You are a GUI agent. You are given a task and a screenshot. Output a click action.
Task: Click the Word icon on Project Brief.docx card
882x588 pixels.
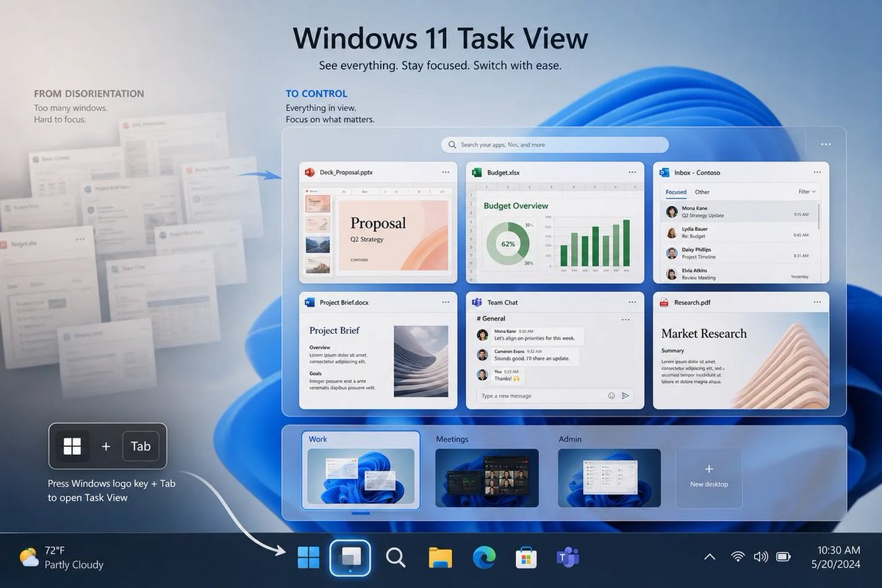coord(309,302)
